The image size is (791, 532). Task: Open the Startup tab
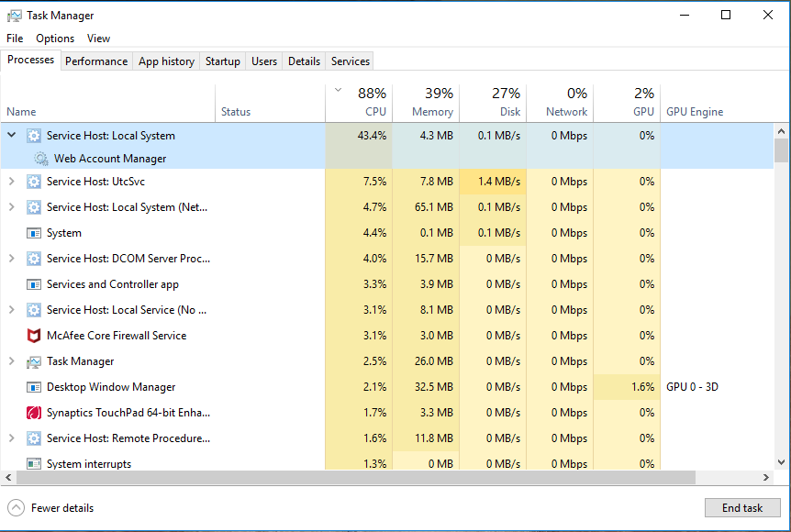click(x=222, y=61)
